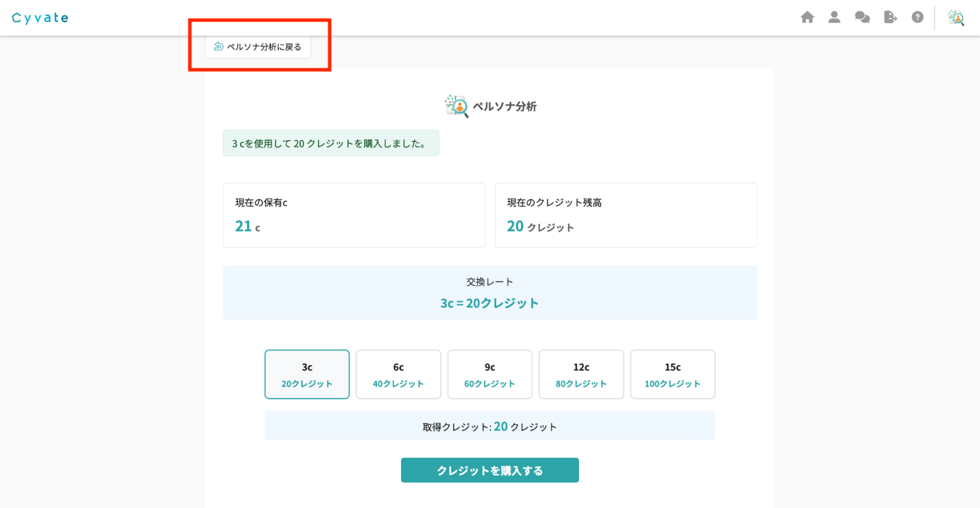Image resolution: width=980 pixels, height=508 pixels.
Task: Open the user profile icon
Action: point(834,18)
